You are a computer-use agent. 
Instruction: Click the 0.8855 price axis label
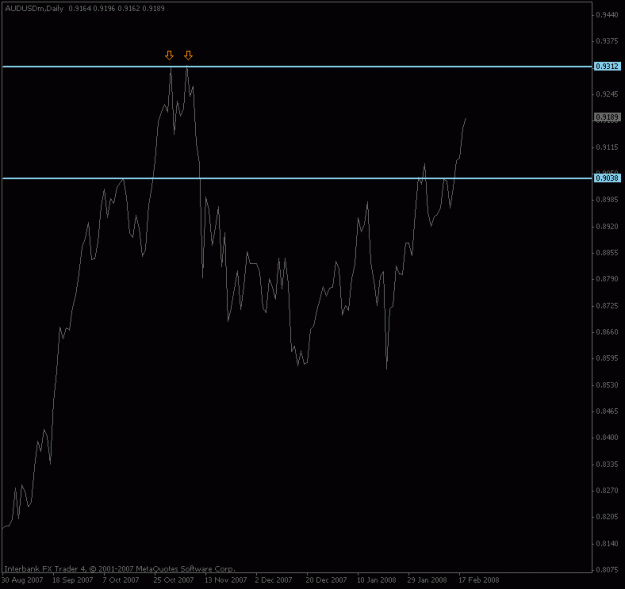click(607, 253)
